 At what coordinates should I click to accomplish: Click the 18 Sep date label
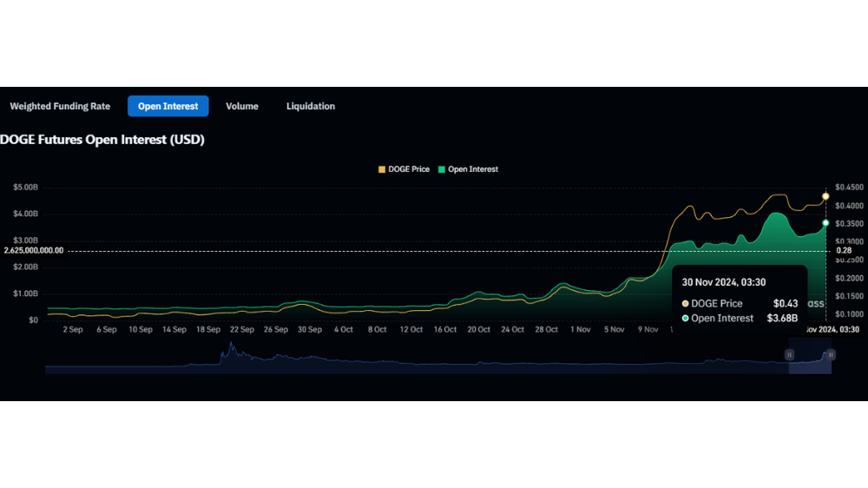[208, 330]
